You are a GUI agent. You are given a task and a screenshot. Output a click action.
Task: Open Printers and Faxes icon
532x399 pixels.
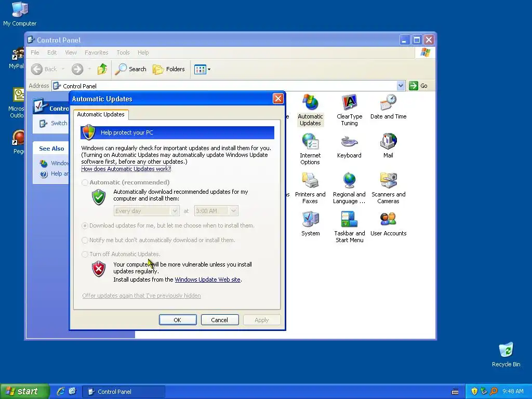click(x=310, y=188)
